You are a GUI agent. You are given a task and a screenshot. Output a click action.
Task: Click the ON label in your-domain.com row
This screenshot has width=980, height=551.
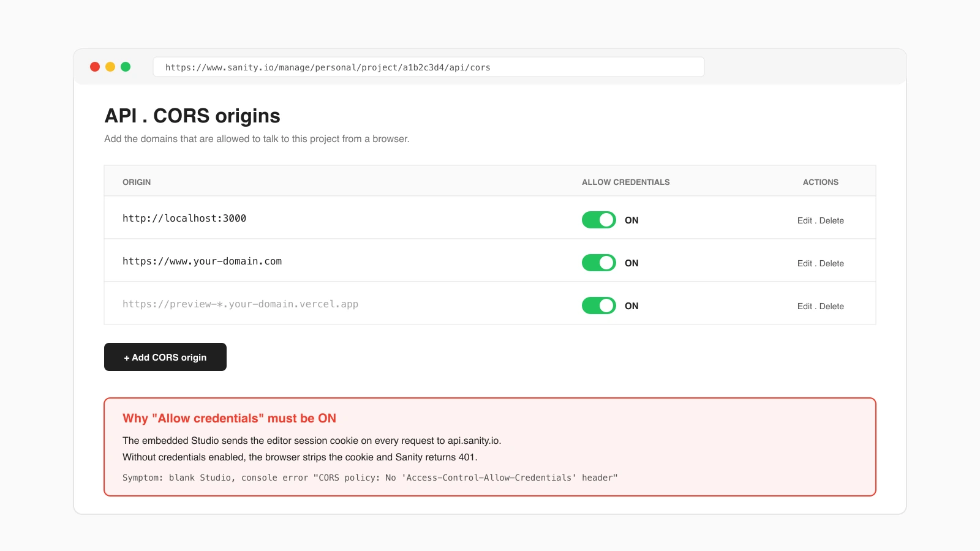[x=631, y=263]
